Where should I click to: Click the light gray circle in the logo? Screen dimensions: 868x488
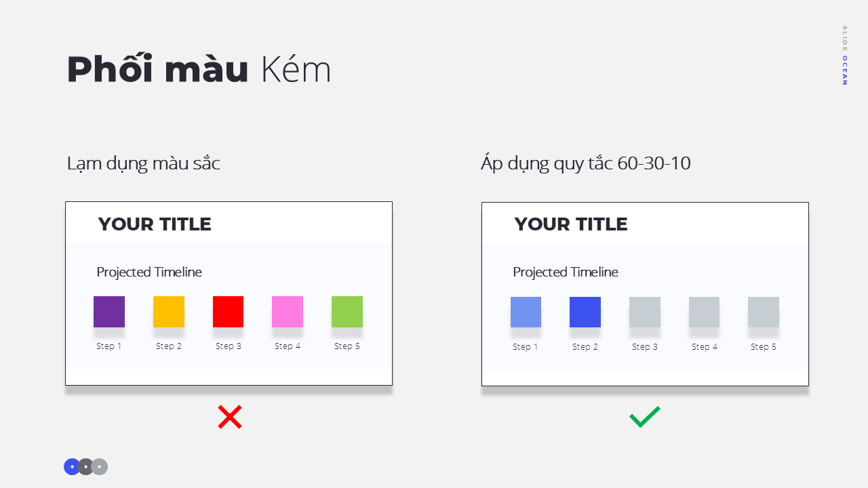[x=100, y=466]
